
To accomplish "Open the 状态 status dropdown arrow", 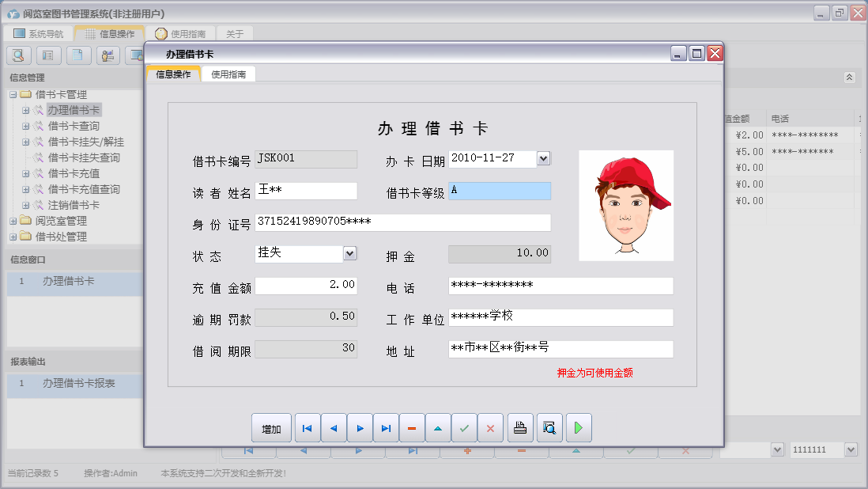I will coord(349,253).
